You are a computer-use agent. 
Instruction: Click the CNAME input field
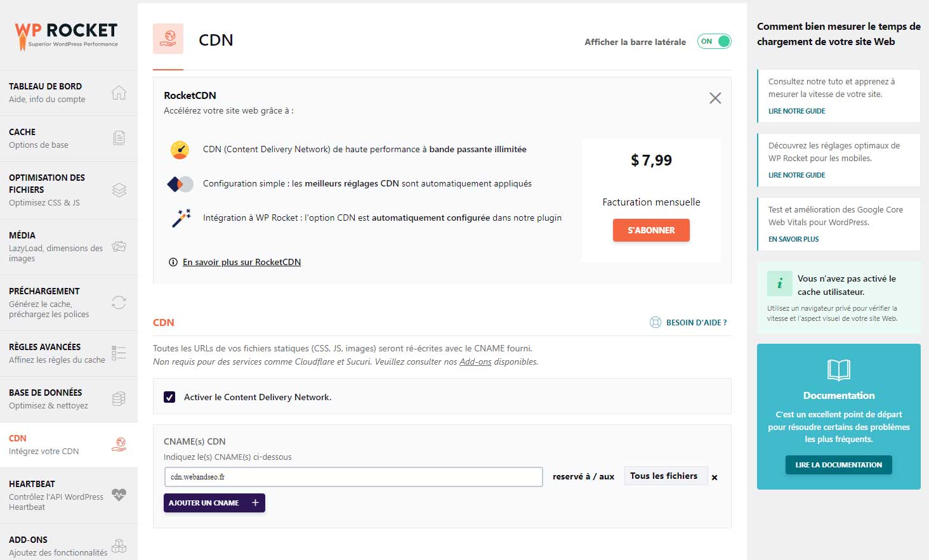[x=353, y=477]
